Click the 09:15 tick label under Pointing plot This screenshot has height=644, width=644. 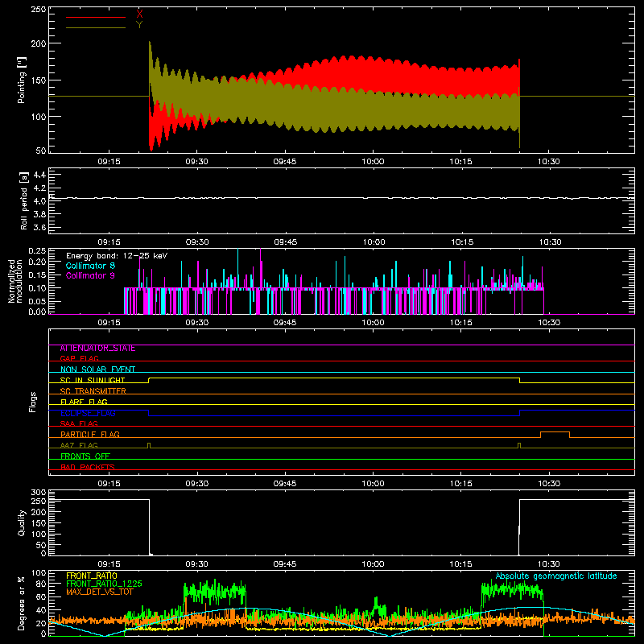click(x=109, y=162)
